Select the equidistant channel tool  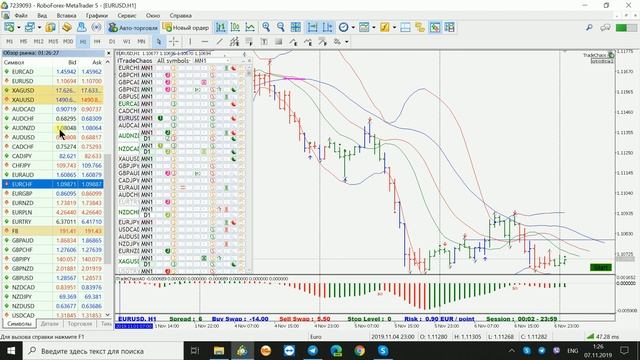pyautogui.click(x=234, y=42)
